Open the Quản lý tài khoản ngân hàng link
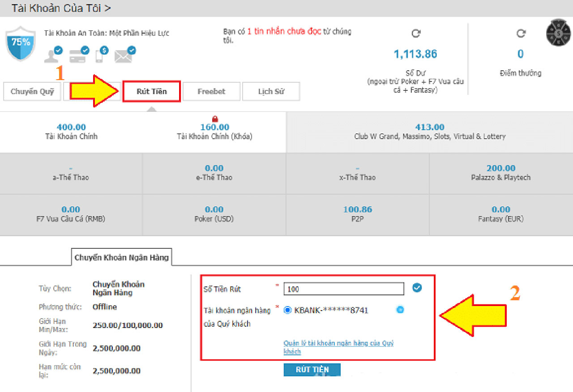573x392 pixels. pos(338,347)
